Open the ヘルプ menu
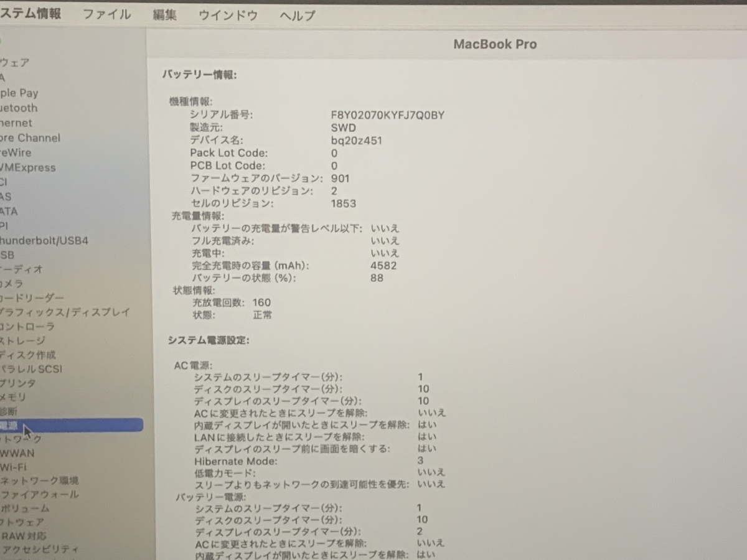747x560 pixels. [x=296, y=14]
